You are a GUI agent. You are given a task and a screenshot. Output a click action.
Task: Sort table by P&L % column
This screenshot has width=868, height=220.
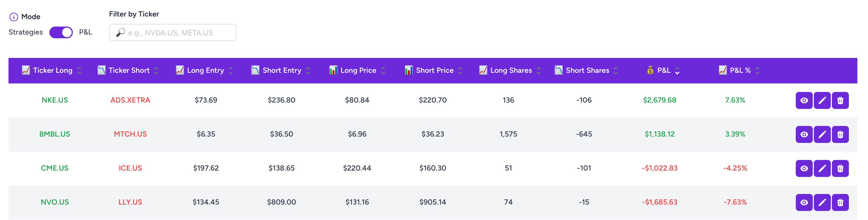coord(758,70)
